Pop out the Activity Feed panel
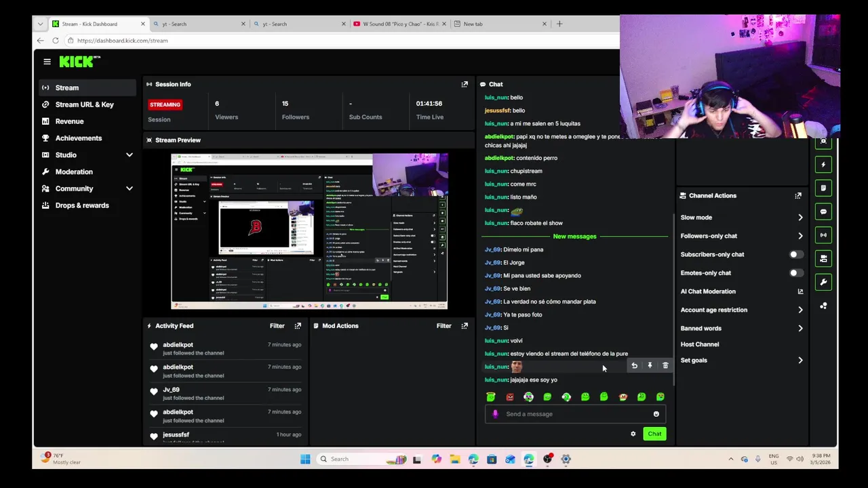 pyautogui.click(x=298, y=326)
